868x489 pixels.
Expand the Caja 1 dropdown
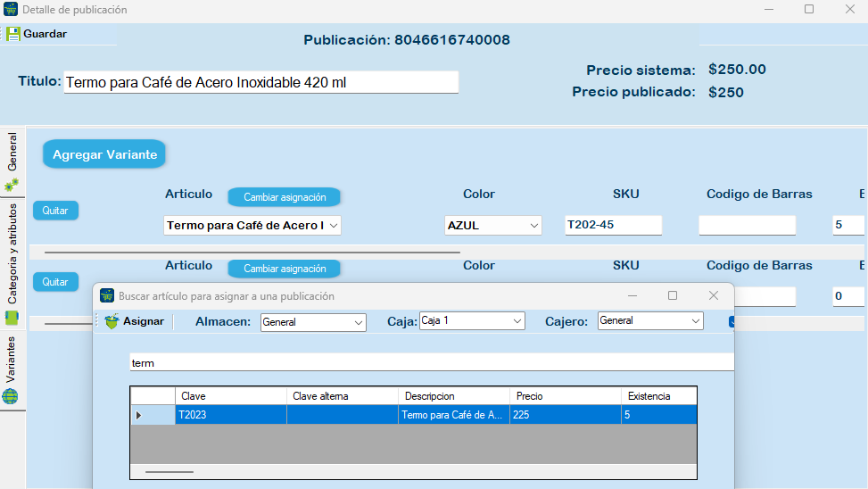[x=472, y=320]
